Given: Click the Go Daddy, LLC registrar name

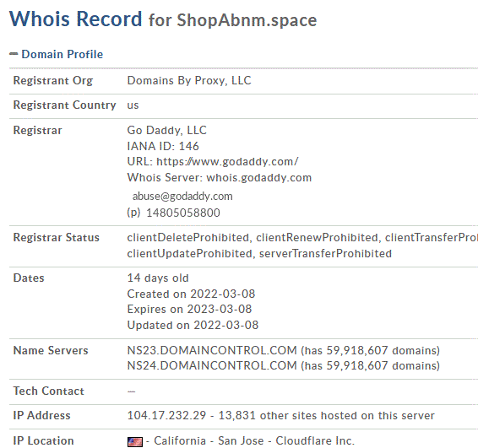Looking at the screenshot, I should (x=166, y=130).
